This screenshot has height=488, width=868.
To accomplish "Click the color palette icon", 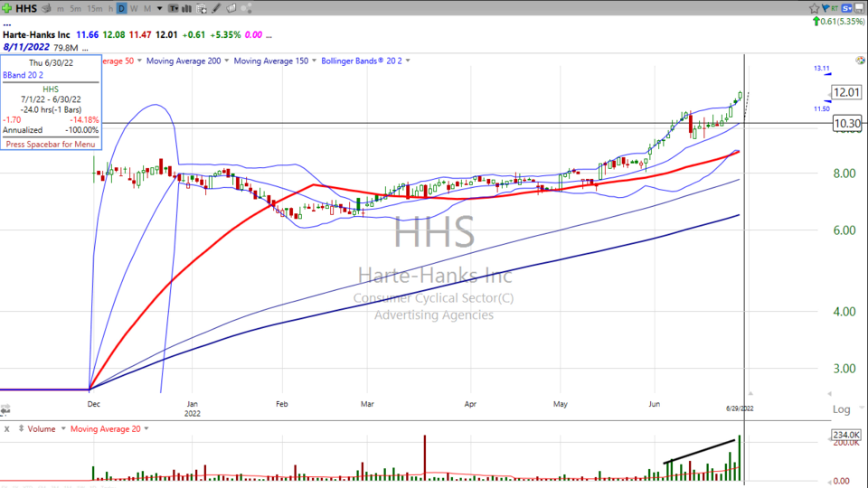I will pos(860,60).
